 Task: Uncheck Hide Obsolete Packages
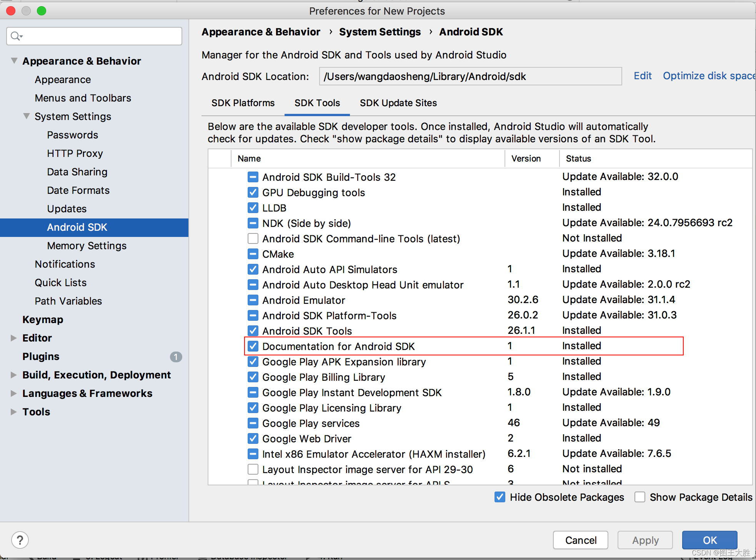(500, 497)
